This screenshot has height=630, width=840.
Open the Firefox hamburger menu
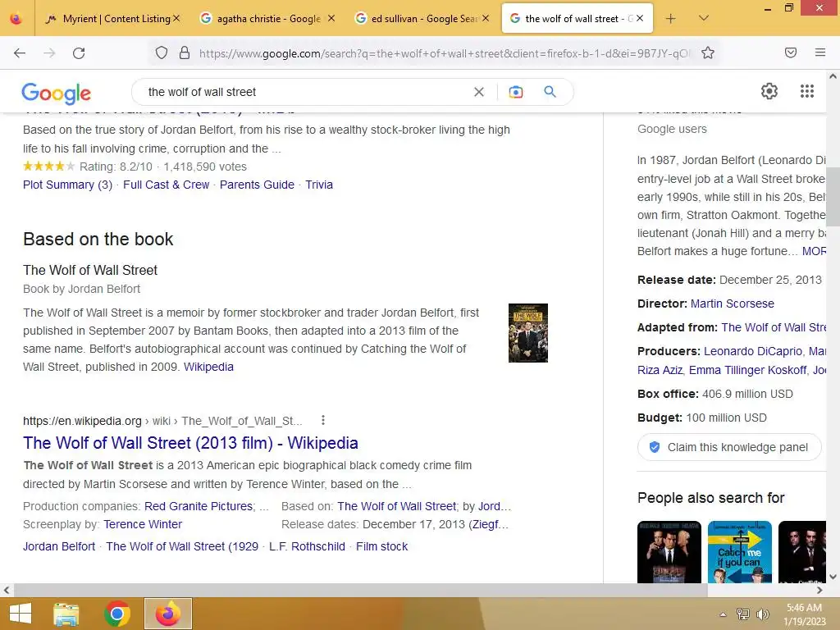(x=820, y=52)
